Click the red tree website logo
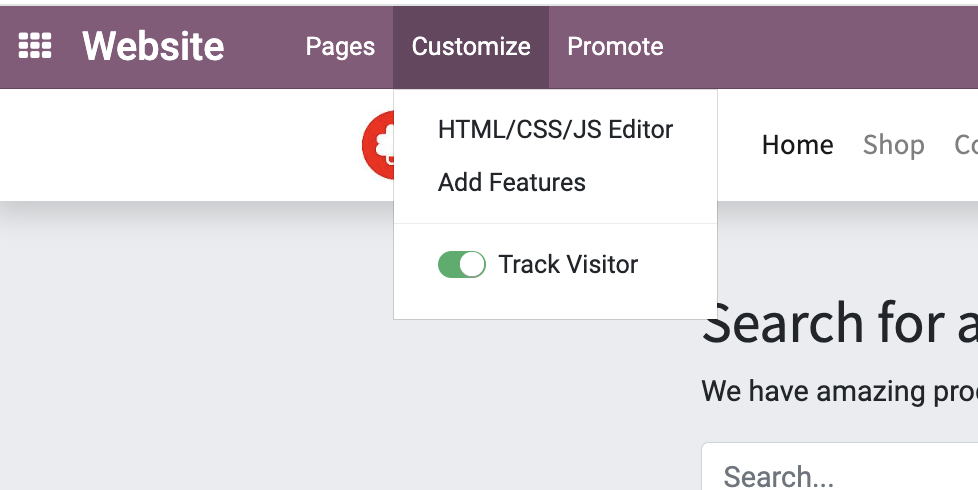 click(x=377, y=145)
